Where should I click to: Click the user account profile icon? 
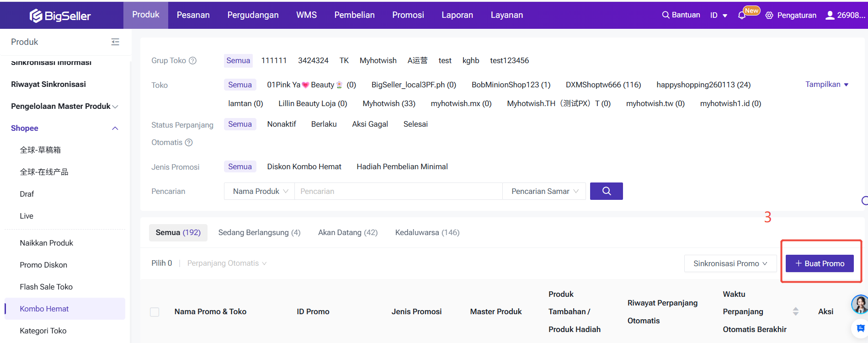[830, 15]
